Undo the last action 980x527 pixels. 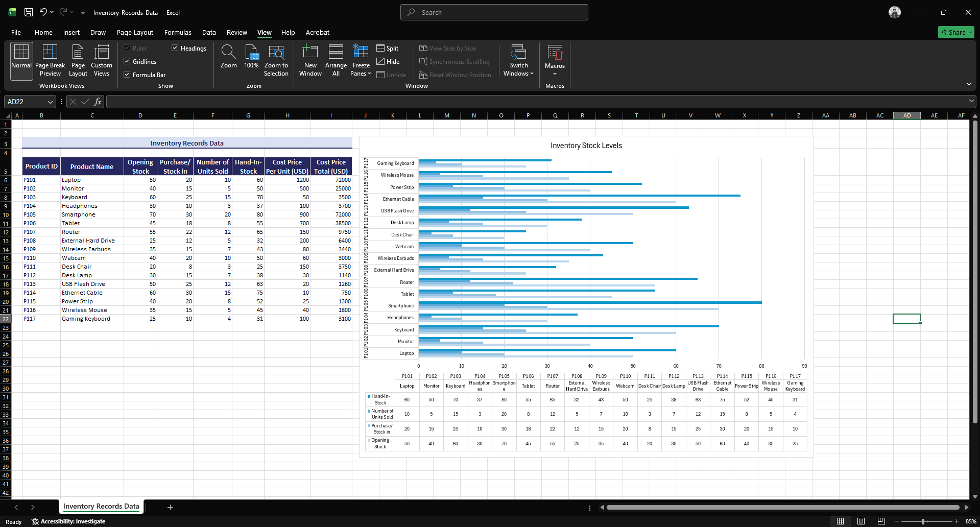click(43, 12)
